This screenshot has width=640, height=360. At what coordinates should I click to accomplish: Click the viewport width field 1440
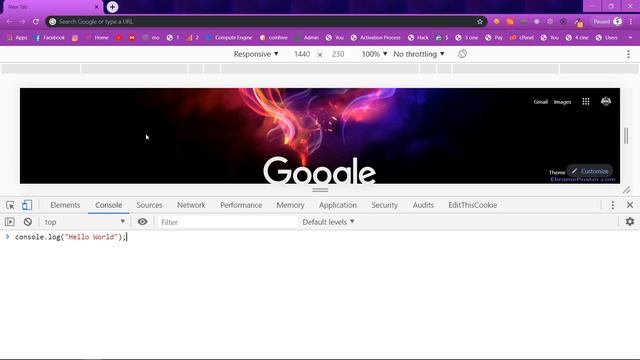(x=302, y=54)
